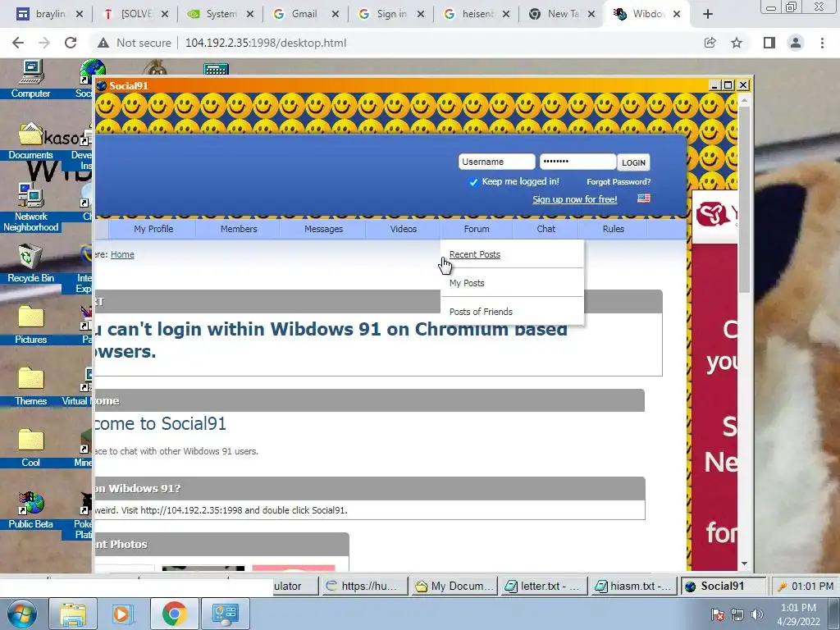This screenshot has height=630, width=840.
Task: Open Chrome three-dot menu
Action: (822, 43)
